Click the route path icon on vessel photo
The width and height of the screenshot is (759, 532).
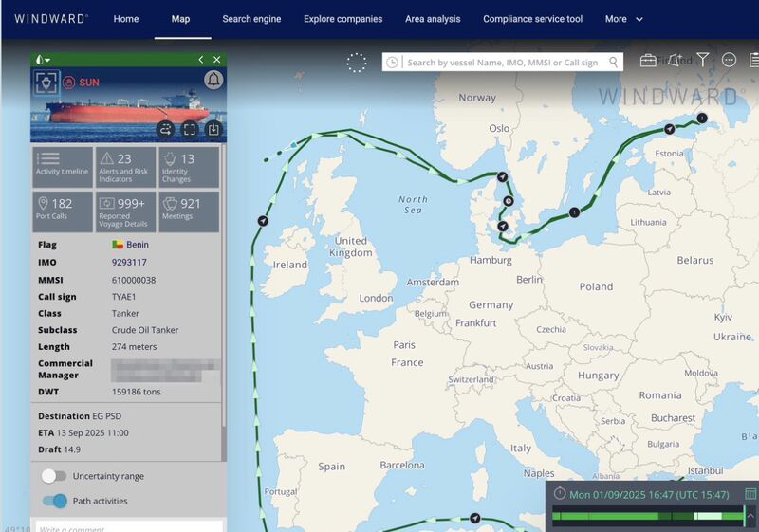coord(165,130)
